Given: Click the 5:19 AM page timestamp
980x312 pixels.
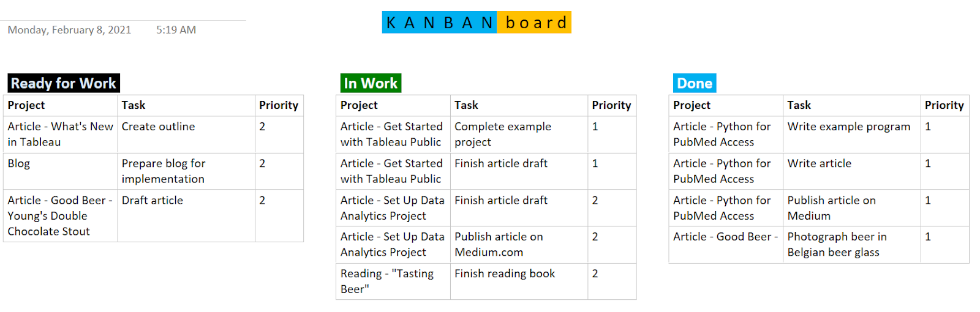Looking at the screenshot, I should (176, 30).
